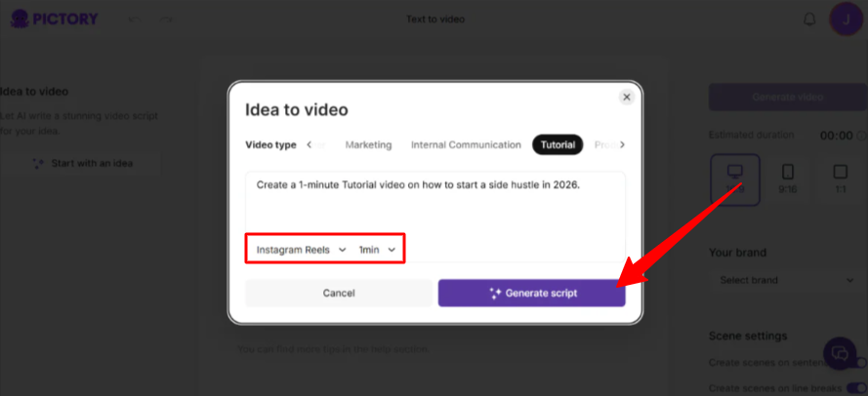Click the Generate script button
The height and width of the screenshot is (396, 868).
click(x=531, y=294)
